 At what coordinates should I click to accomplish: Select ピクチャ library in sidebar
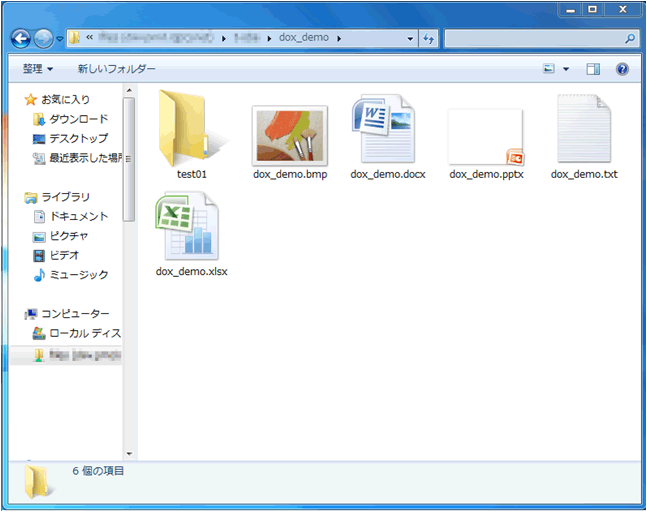point(68,236)
